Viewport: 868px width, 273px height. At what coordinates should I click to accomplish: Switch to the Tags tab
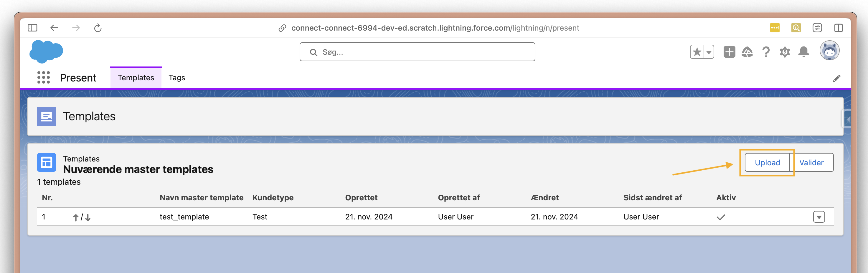tap(176, 77)
